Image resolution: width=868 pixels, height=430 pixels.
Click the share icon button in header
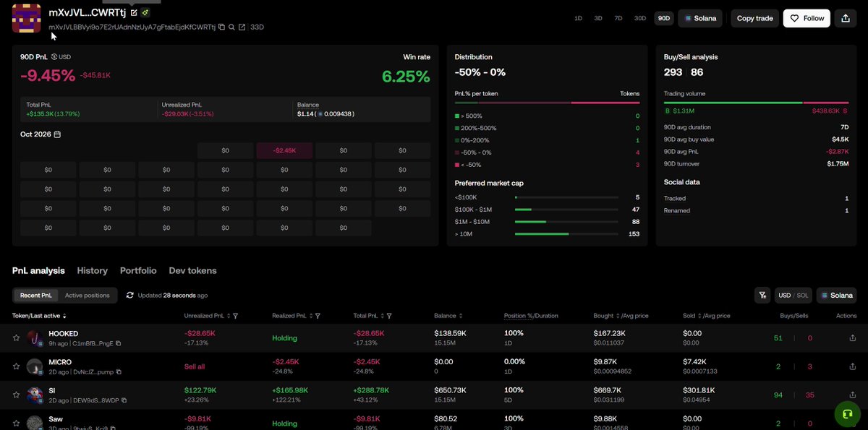click(846, 18)
